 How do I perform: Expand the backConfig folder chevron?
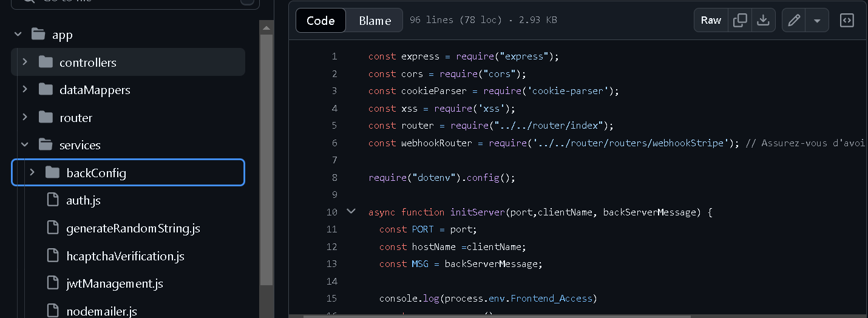coord(32,172)
